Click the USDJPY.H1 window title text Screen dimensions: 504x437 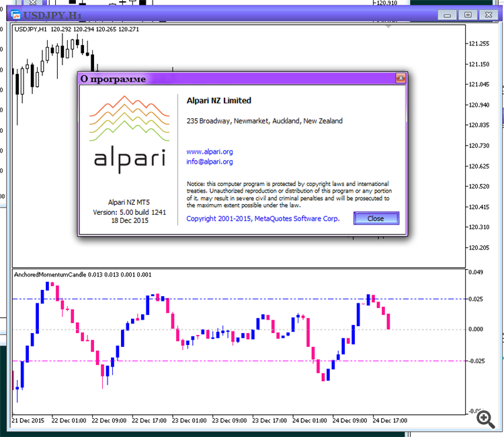click(x=52, y=15)
